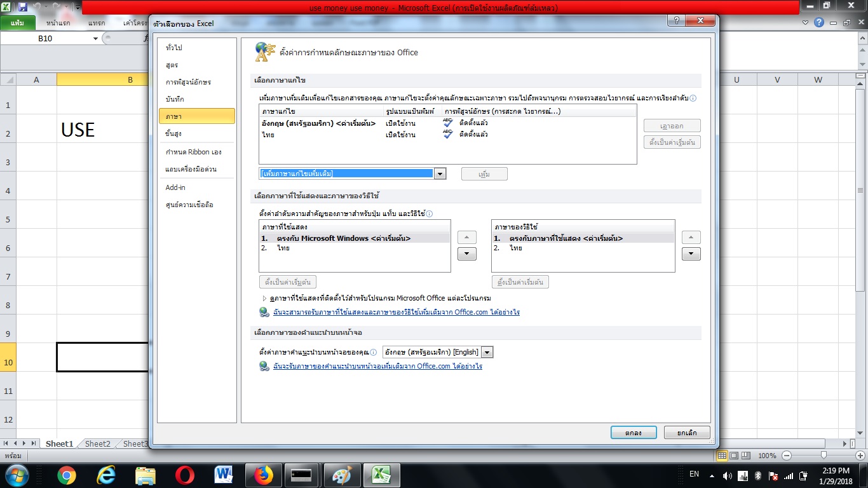Open the Undo history dropdown arrow
Viewport: 868px width, 488px height.
click(x=48, y=8)
